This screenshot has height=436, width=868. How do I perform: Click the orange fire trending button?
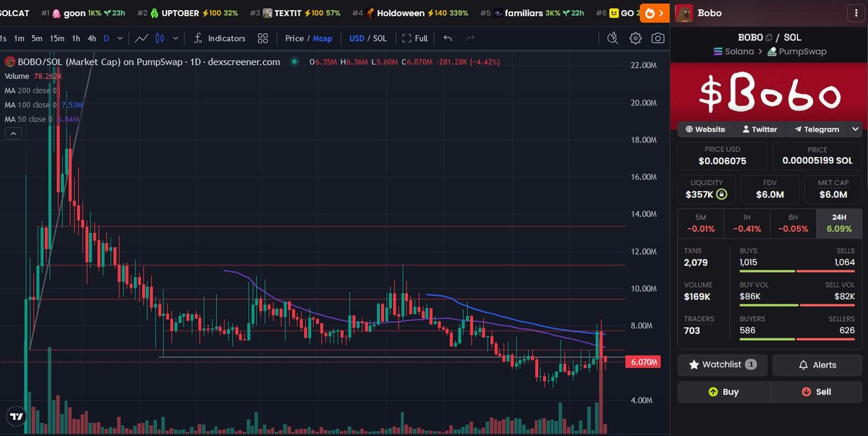pyautogui.click(x=654, y=13)
